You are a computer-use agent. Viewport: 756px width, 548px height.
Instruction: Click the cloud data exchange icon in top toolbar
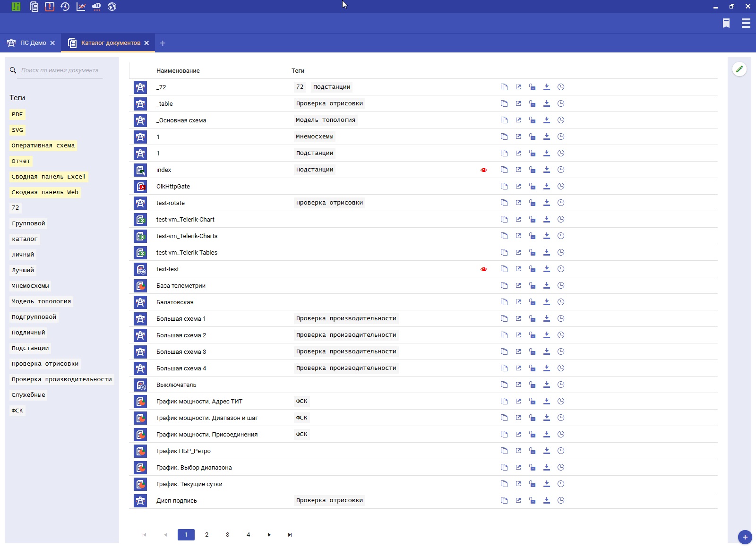[x=96, y=7]
